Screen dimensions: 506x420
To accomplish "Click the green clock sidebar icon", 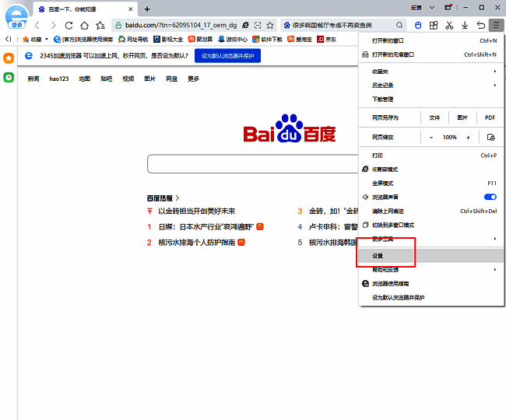I will (9, 77).
